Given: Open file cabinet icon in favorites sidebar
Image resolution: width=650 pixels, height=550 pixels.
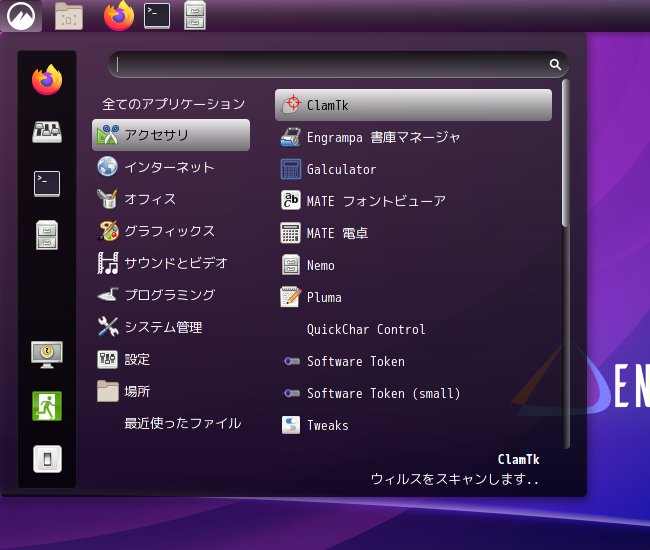Looking at the screenshot, I should pos(47,235).
